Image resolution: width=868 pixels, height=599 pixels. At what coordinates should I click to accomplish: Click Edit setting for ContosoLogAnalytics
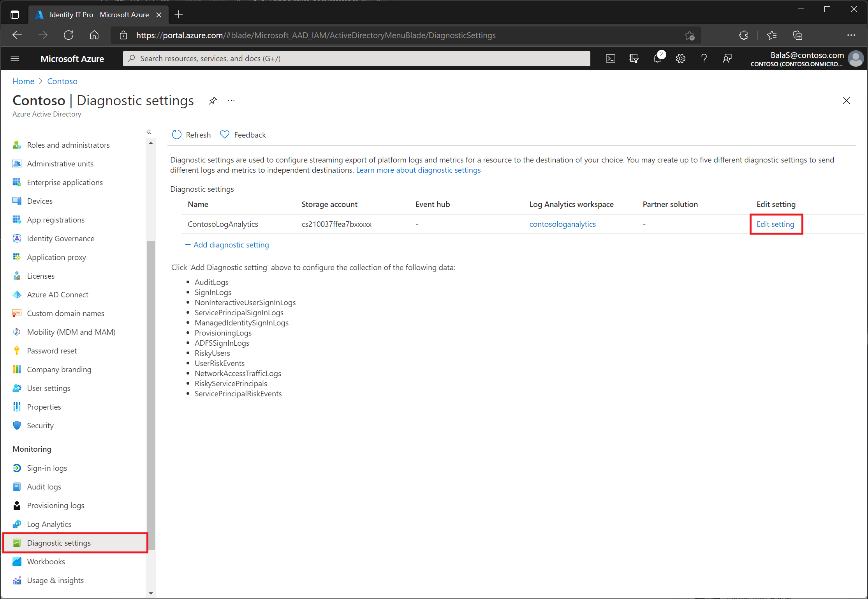pyautogui.click(x=775, y=224)
